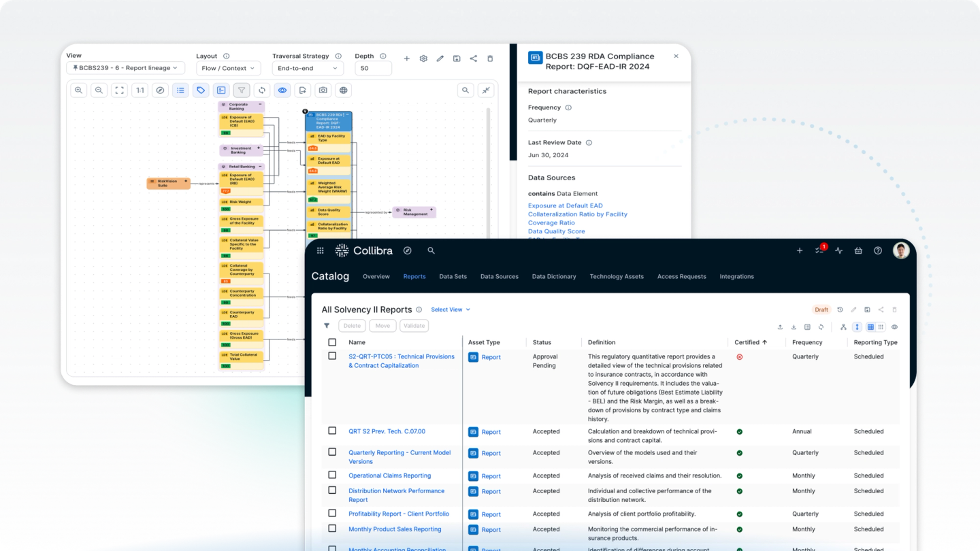Click the Collibra app grid launcher

[321, 251]
